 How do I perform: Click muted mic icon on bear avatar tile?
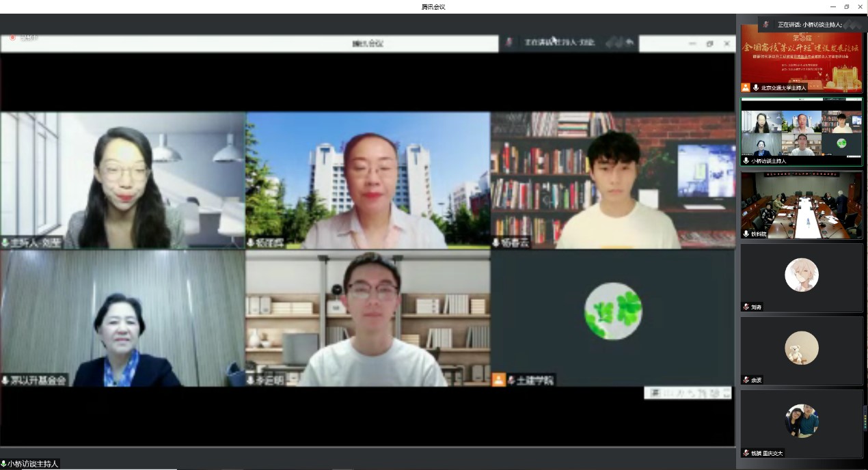coord(746,380)
